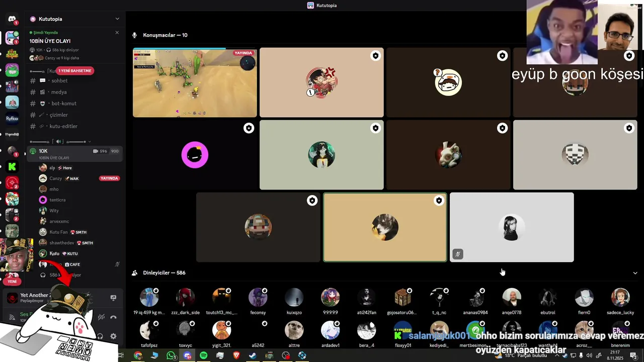Open the kutu-editler text channel
Viewport: 644px width, 362px height.
(75, 126)
